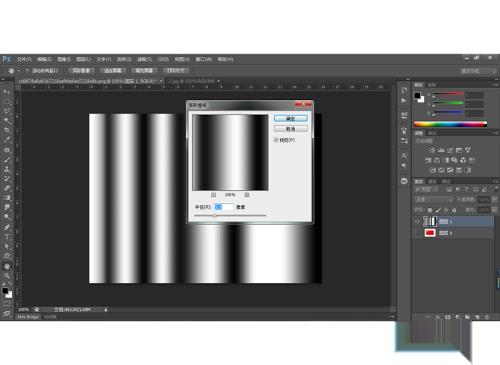The height and width of the screenshot is (365, 500).
Task: Select the Hand tool in the toolbox
Action: coord(7,266)
